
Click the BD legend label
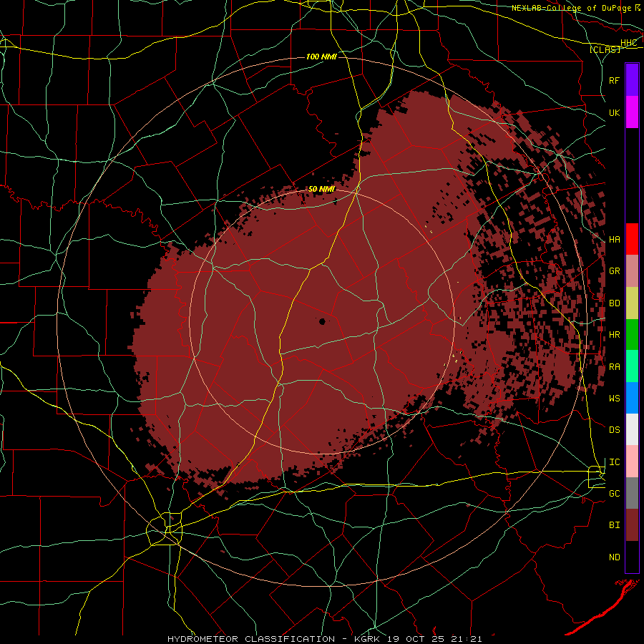tap(614, 303)
